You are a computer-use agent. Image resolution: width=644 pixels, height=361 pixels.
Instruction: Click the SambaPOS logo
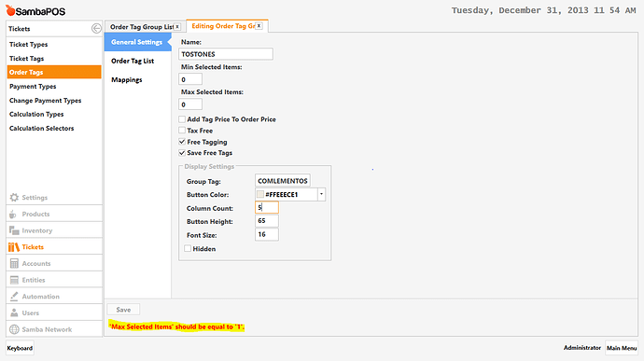(35, 10)
